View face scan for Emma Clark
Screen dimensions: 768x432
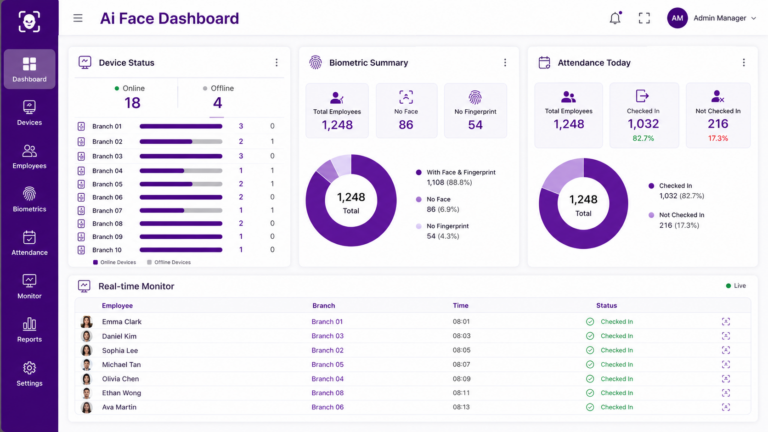pos(726,322)
